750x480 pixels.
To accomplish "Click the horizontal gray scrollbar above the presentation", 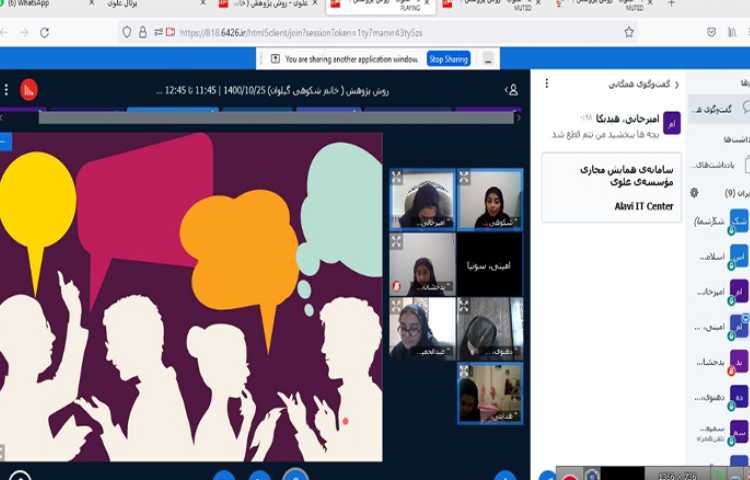I will pos(276,118).
